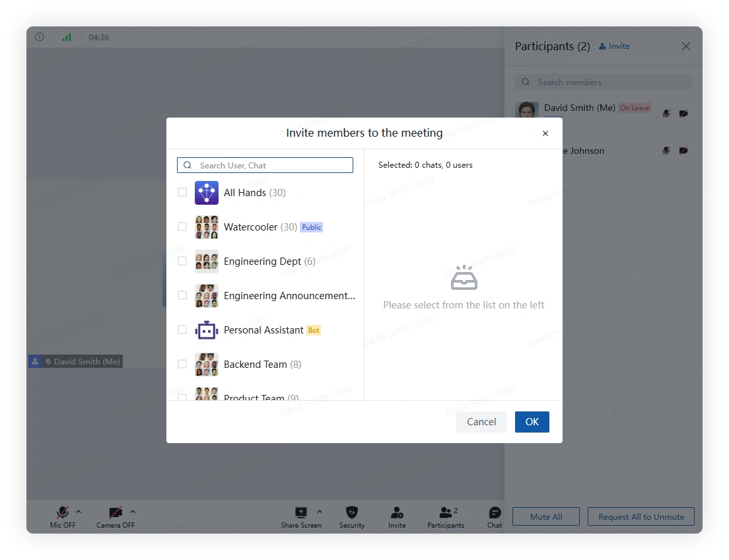The width and height of the screenshot is (729, 560).
Task: Check the Watercooler checkbox
Action: [x=182, y=227]
